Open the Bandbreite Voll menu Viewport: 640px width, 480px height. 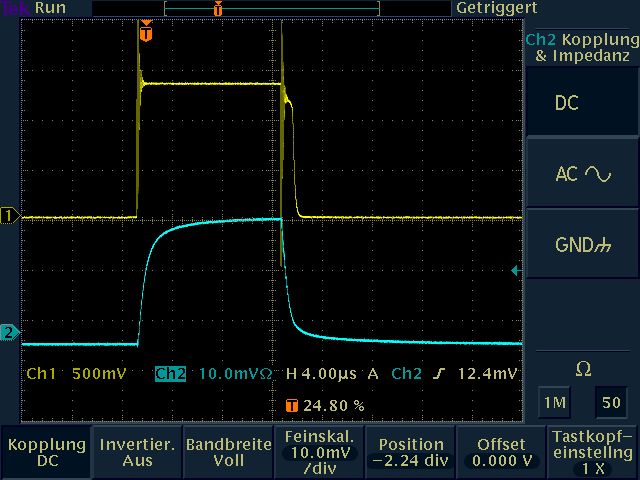tap(228, 453)
